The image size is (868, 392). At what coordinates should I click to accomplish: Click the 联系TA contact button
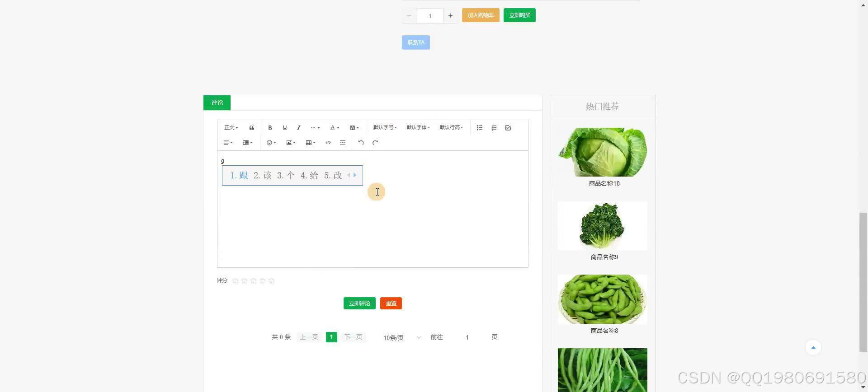coord(416,42)
